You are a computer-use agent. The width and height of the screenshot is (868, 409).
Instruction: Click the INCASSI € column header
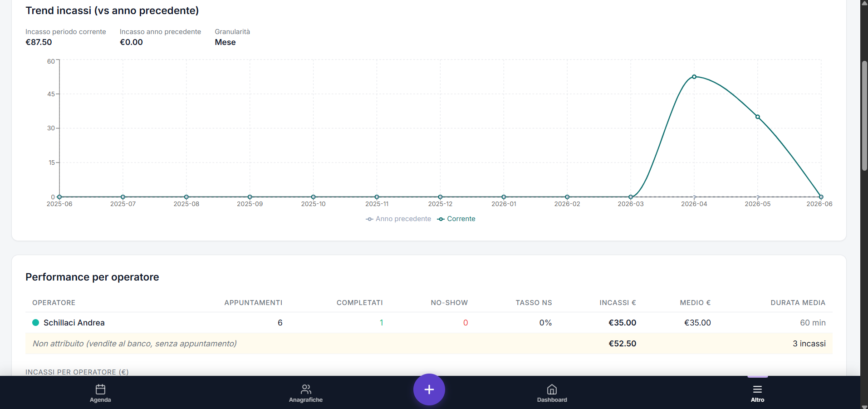point(618,303)
